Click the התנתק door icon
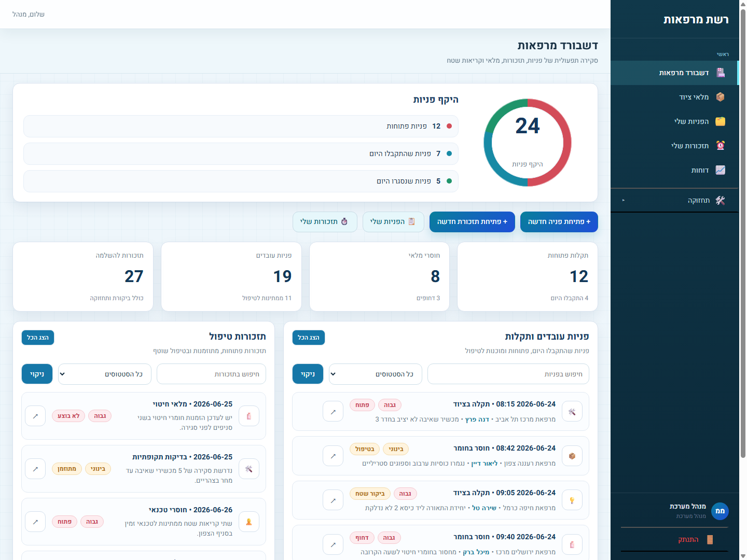This screenshot has height=560, width=747. 710,540
